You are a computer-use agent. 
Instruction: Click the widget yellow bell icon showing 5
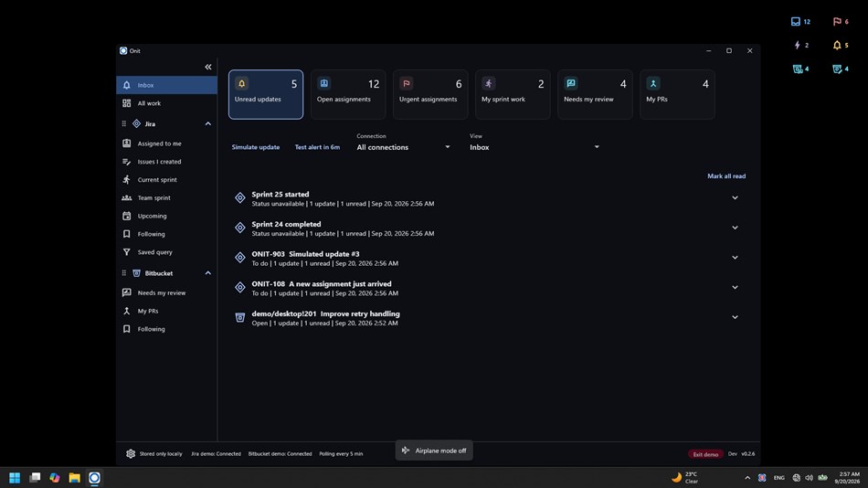click(837, 46)
